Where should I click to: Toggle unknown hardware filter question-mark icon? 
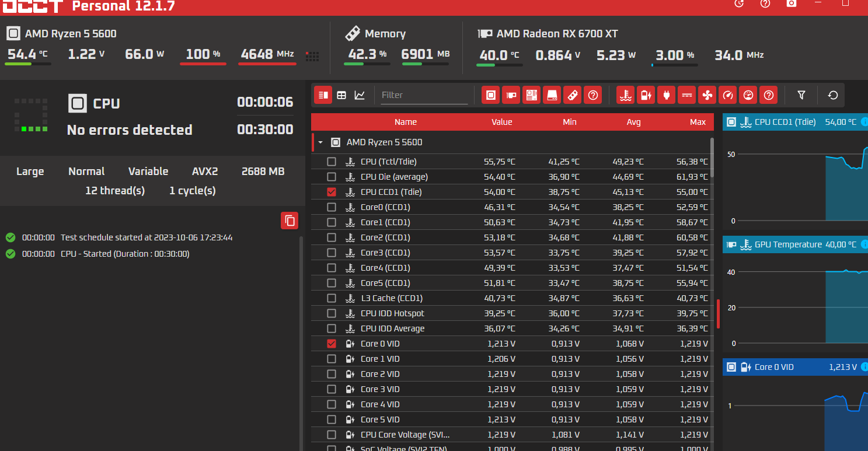pos(593,95)
